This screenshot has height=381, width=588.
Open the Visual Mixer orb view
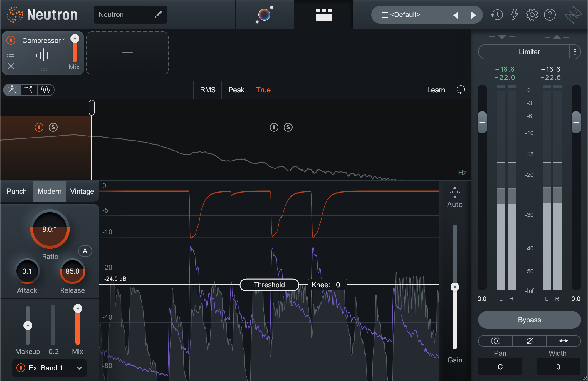pos(264,14)
